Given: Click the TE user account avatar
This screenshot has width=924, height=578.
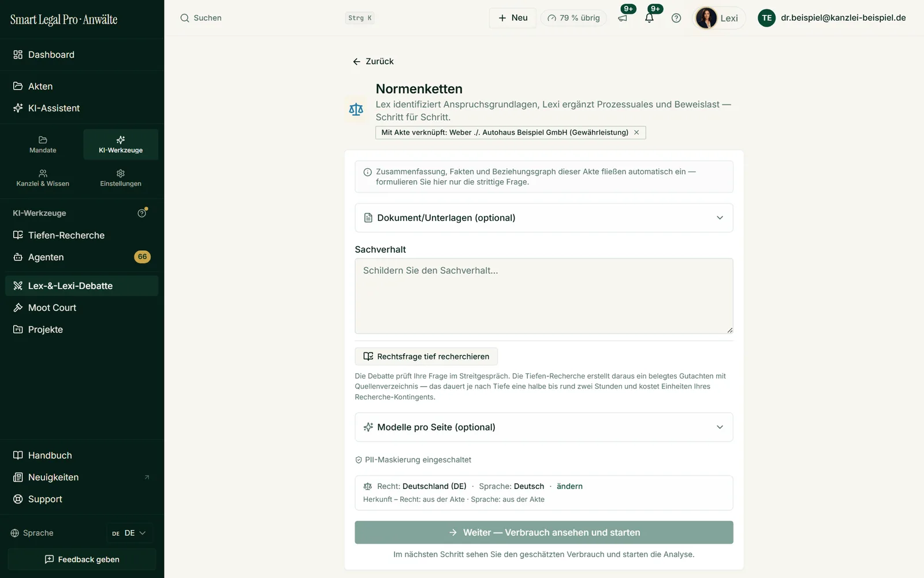Looking at the screenshot, I should [x=766, y=18].
